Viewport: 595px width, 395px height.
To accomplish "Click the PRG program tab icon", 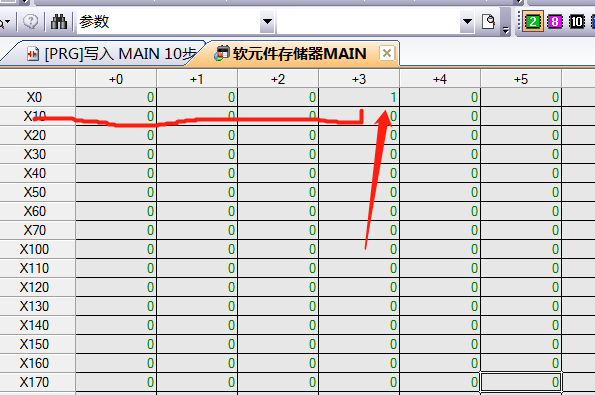I will coord(33,54).
